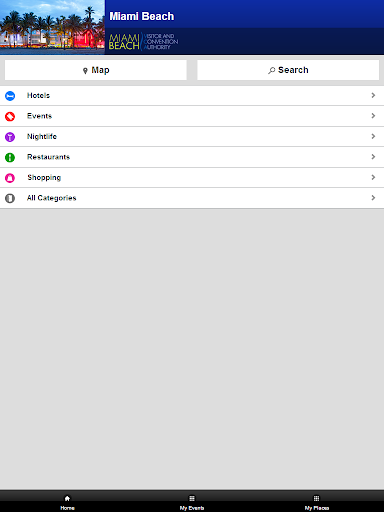Go to the My Places tab

pos(317,503)
